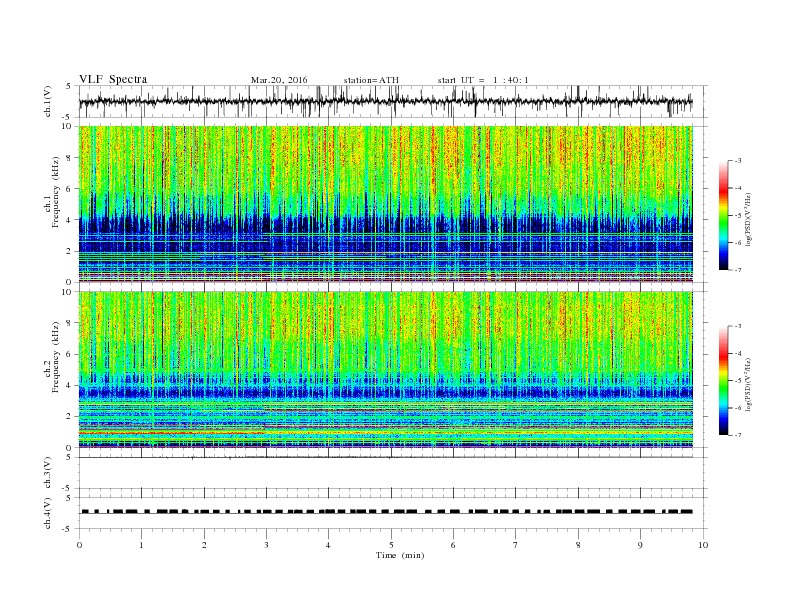Click the log(PSD) label beside the upper color bar

750,220
